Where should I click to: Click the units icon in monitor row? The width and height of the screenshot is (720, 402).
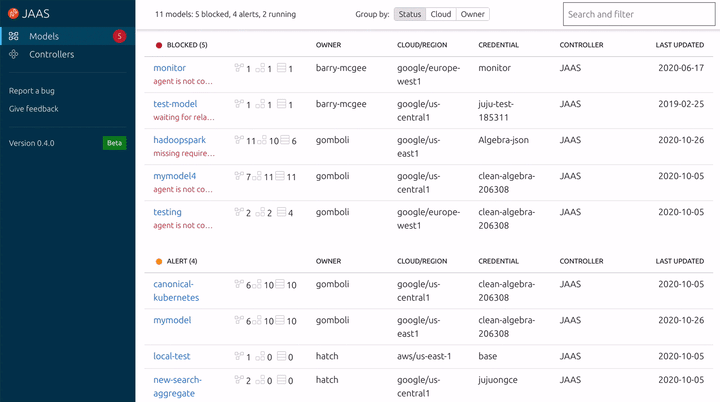click(260, 68)
